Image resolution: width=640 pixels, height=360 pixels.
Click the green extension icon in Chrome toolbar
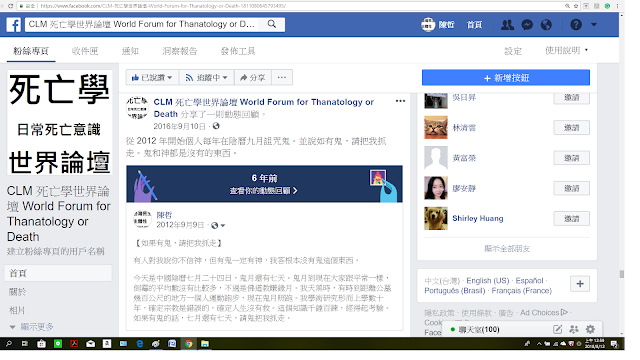607,6
